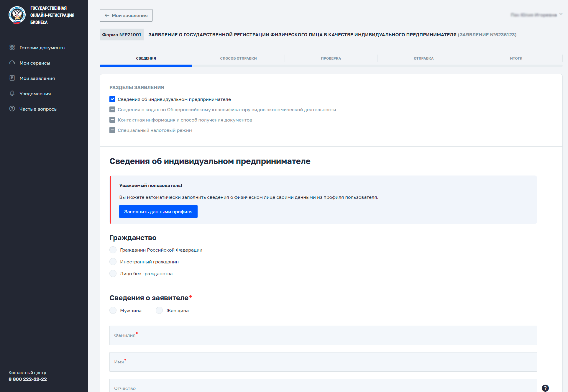Select Мужчина gender option

click(113, 310)
